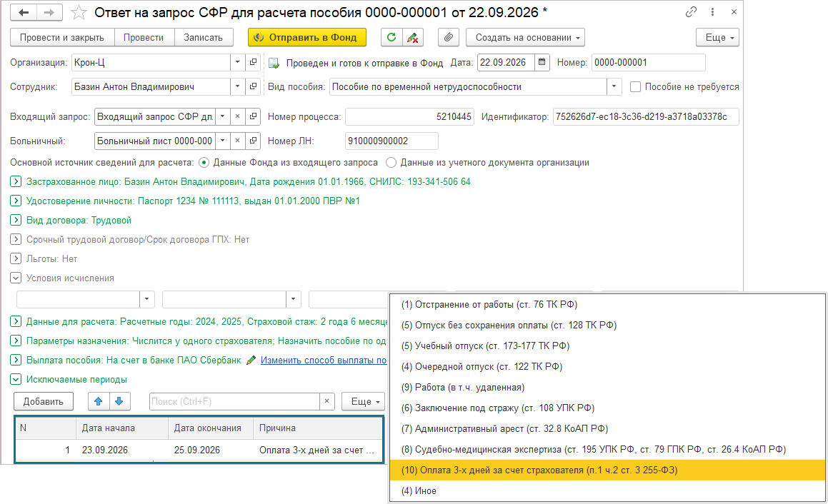Image resolution: width=828 pixels, height=504 pixels.
Task: Open attached files with paperclip icon
Action: (x=449, y=37)
